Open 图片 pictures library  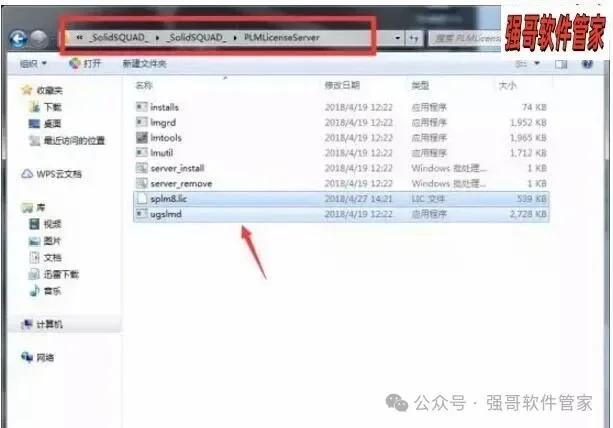tap(45, 241)
